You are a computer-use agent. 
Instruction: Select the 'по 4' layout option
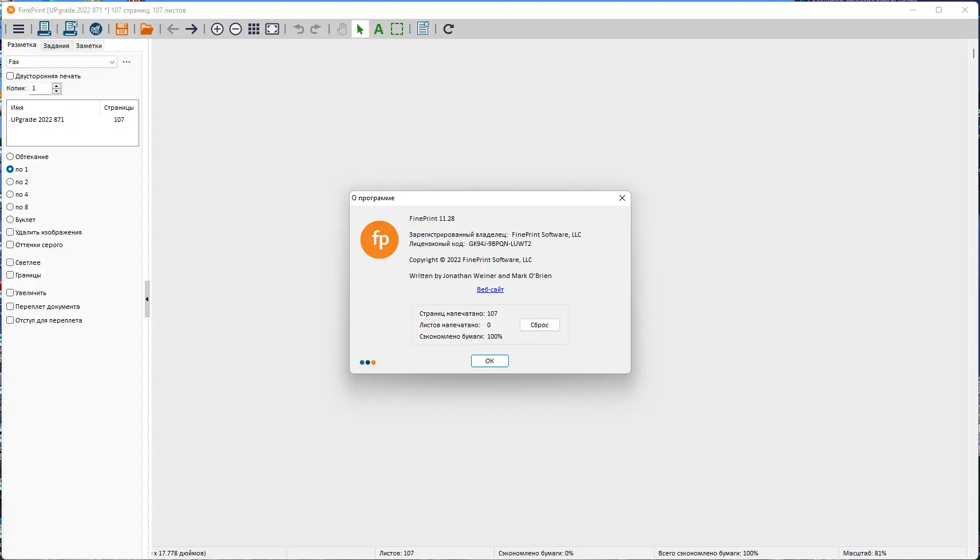(10, 194)
